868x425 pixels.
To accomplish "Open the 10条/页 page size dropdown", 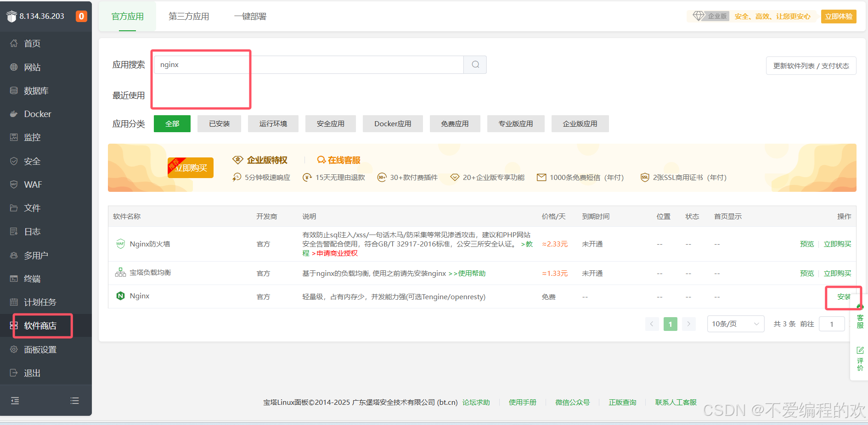I will (736, 324).
